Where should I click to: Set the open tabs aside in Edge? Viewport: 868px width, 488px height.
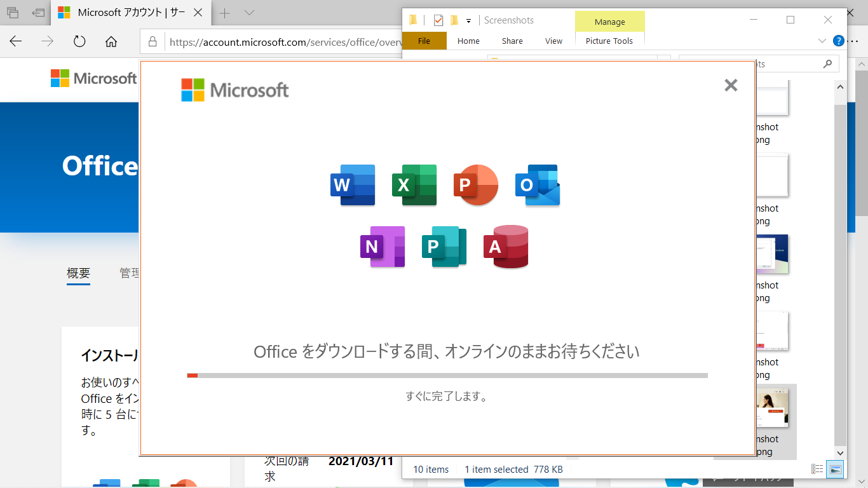tap(38, 13)
